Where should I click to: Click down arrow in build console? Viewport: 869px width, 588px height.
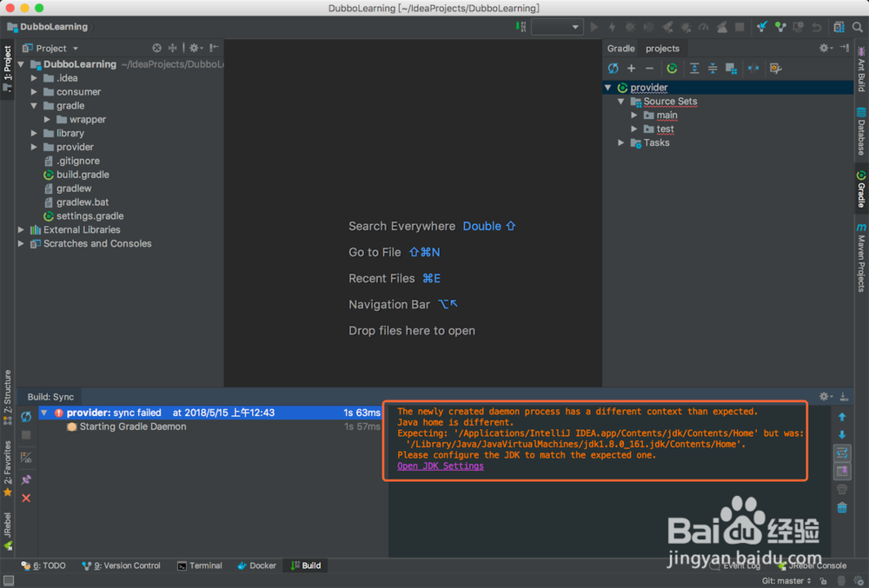[842, 435]
